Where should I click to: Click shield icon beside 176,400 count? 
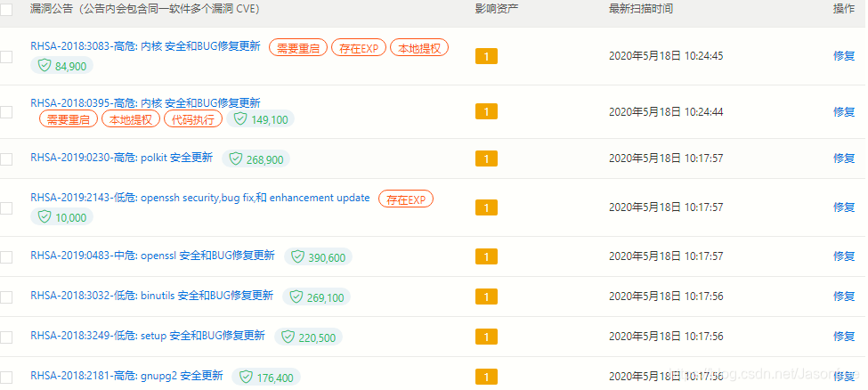(x=246, y=378)
